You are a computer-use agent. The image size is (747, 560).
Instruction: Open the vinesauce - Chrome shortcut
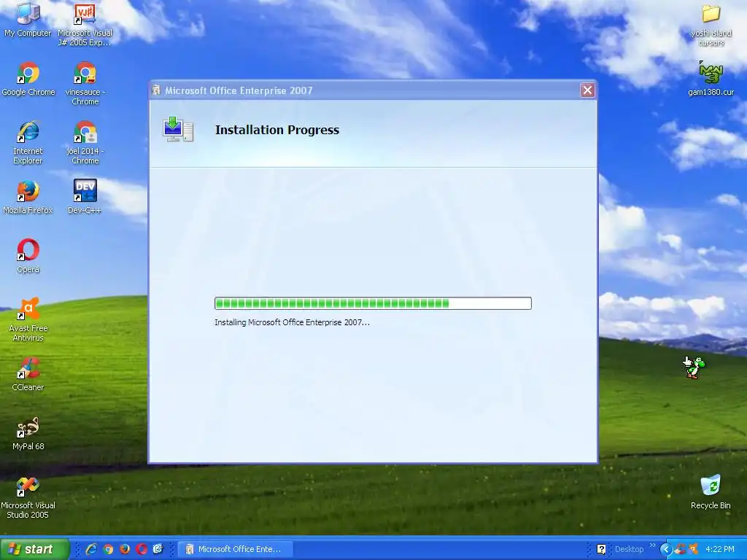pyautogui.click(x=85, y=83)
